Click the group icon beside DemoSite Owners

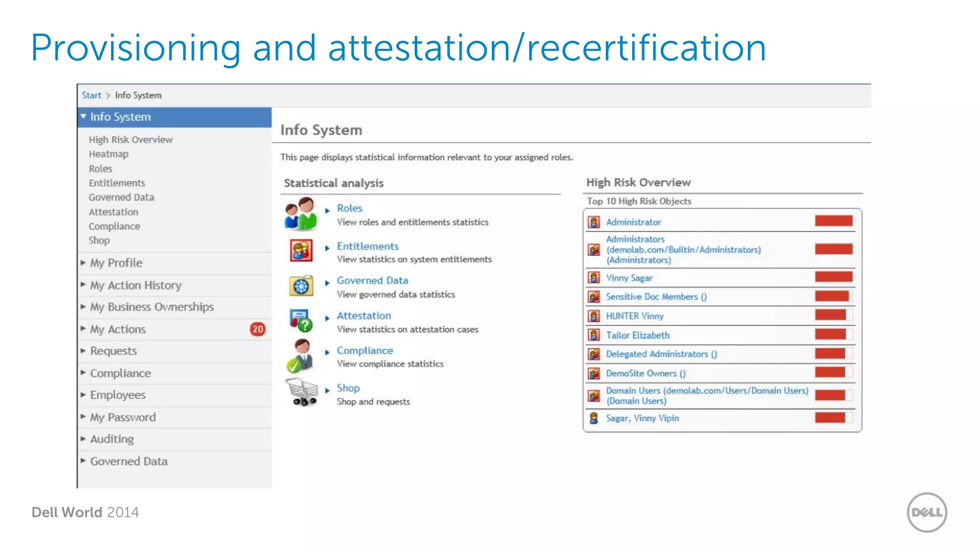[x=594, y=373]
